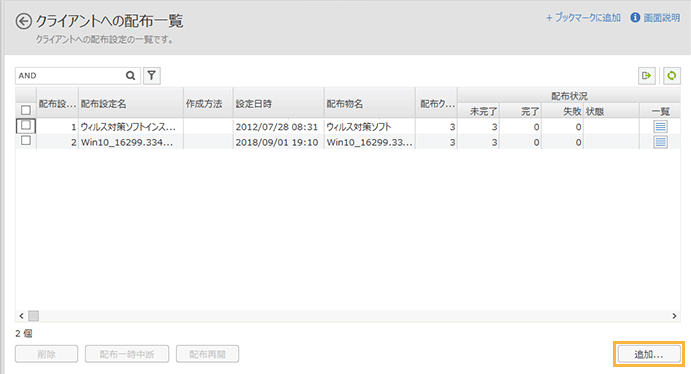Click the search magnifier icon

pos(130,75)
